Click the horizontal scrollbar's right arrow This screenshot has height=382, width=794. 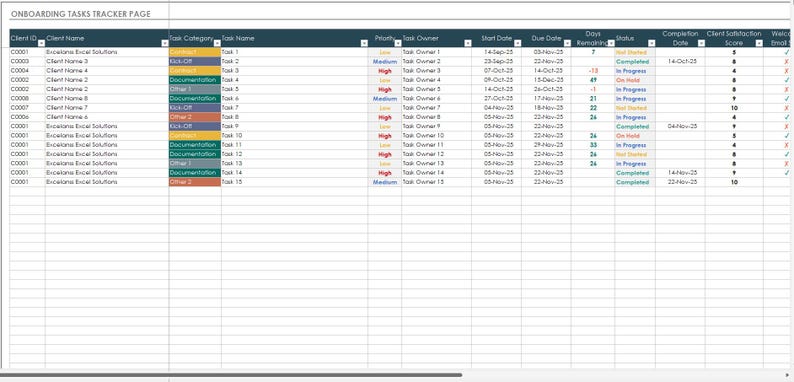click(787, 375)
